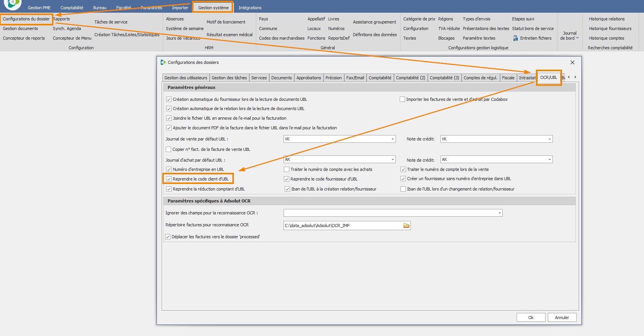
Task: Uncheck 'Joindre le fichier UBL en annexe'
Action: pyautogui.click(x=169, y=118)
